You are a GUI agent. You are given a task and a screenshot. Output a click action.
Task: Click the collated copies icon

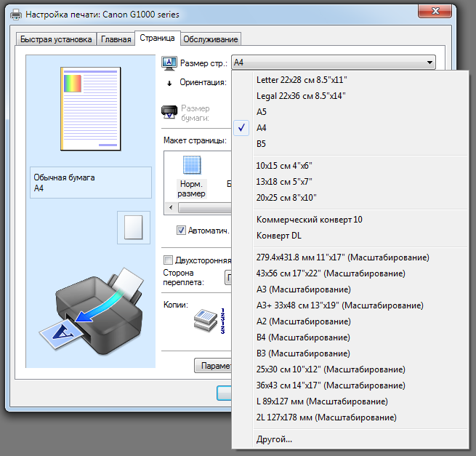tap(209, 321)
